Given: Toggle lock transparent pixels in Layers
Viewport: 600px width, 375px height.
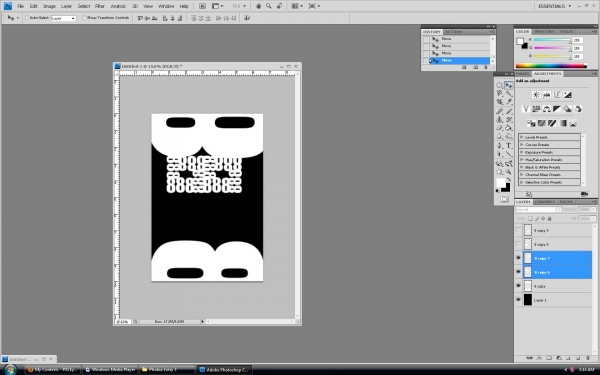Looking at the screenshot, I should (x=530, y=218).
